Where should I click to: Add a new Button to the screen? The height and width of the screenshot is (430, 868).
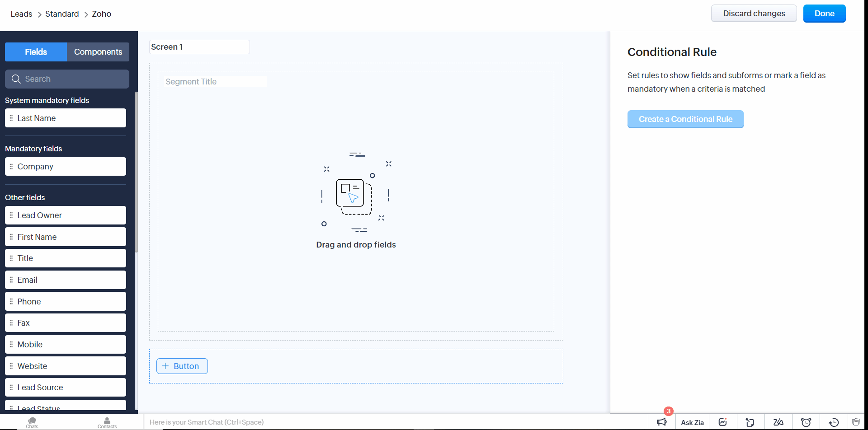(x=182, y=366)
